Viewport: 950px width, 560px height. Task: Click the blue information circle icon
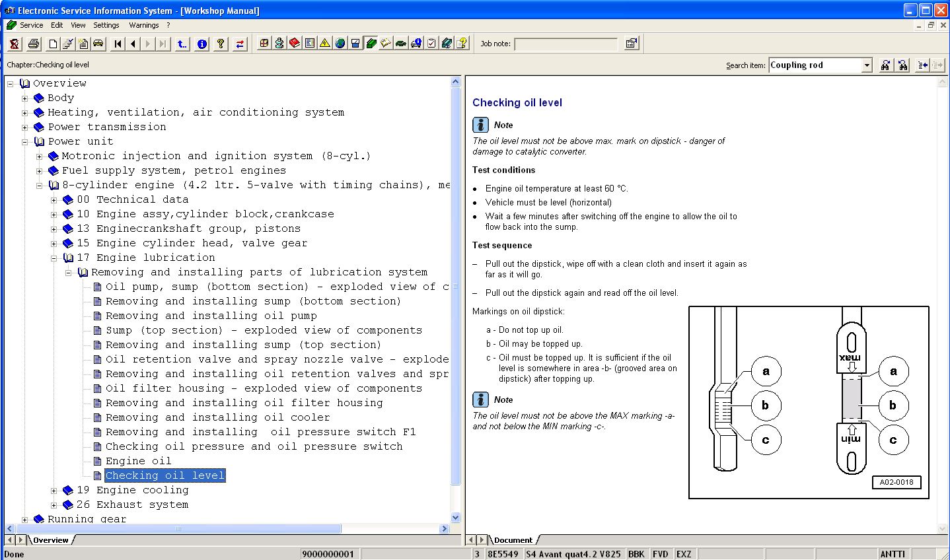[202, 44]
